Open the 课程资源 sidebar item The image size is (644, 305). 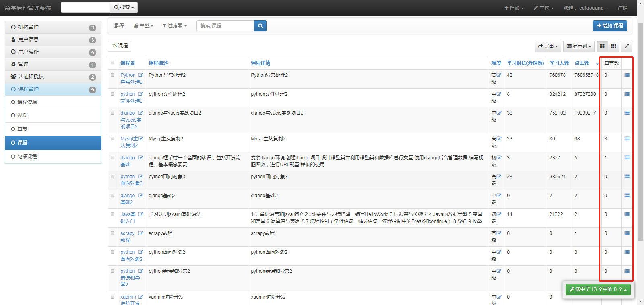(53, 102)
